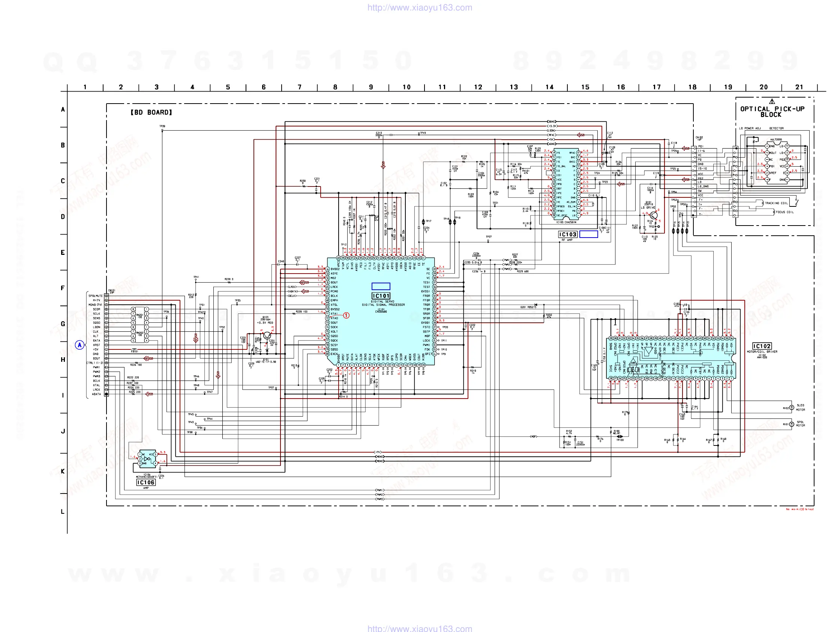Viewport: 840px width, 632px height.
Task: Click the IC102 boxed label
Action: (762, 346)
